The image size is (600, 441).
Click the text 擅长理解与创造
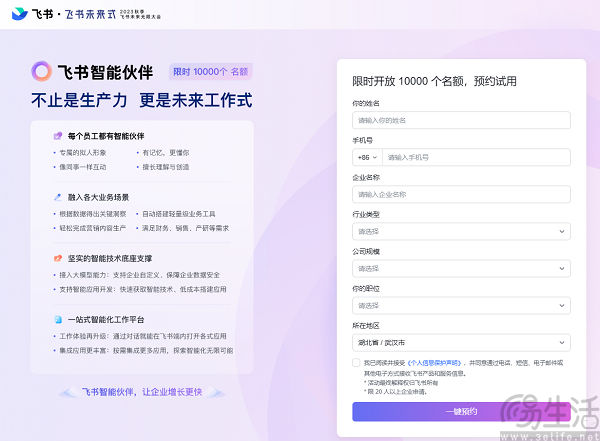pyautogui.click(x=166, y=167)
